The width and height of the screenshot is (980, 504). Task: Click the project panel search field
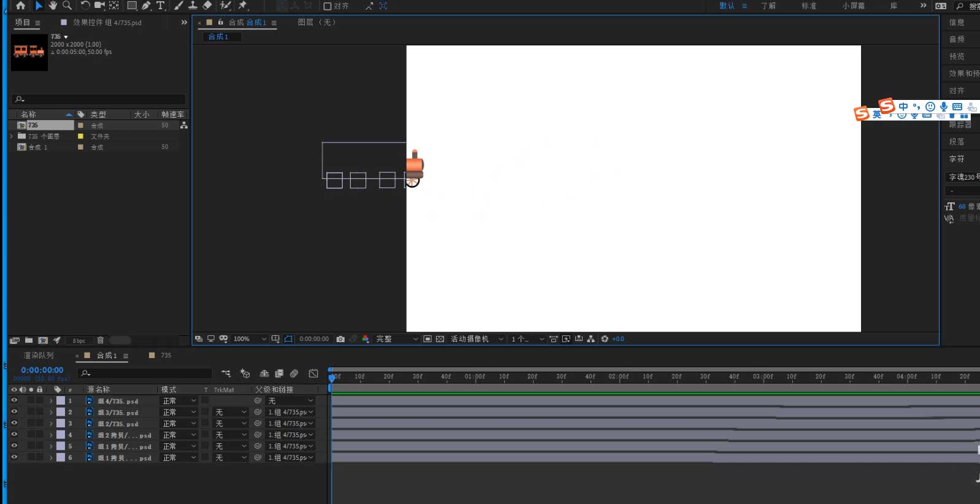(x=98, y=99)
